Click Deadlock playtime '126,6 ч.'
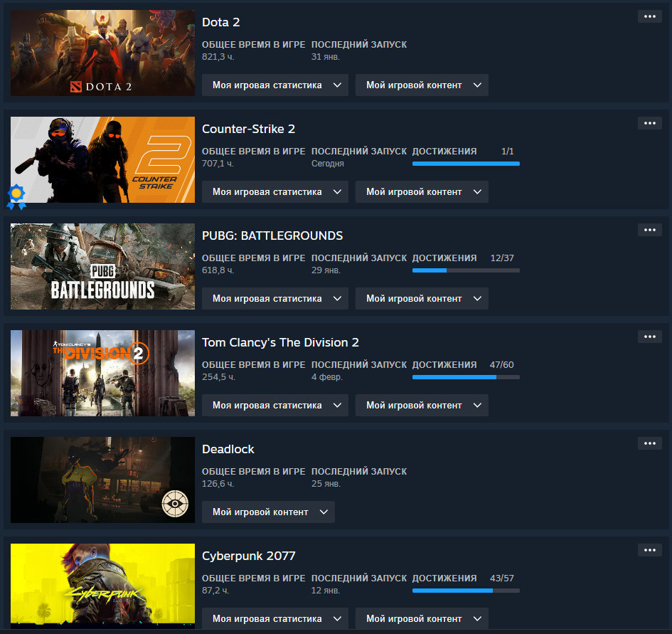This screenshot has width=672, height=634. pos(218,484)
